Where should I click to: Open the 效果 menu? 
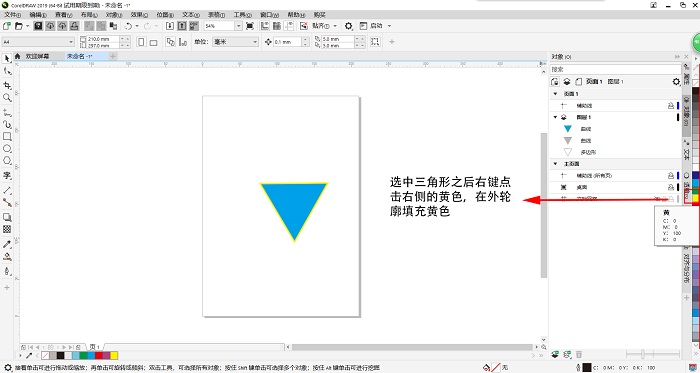point(139,15)
